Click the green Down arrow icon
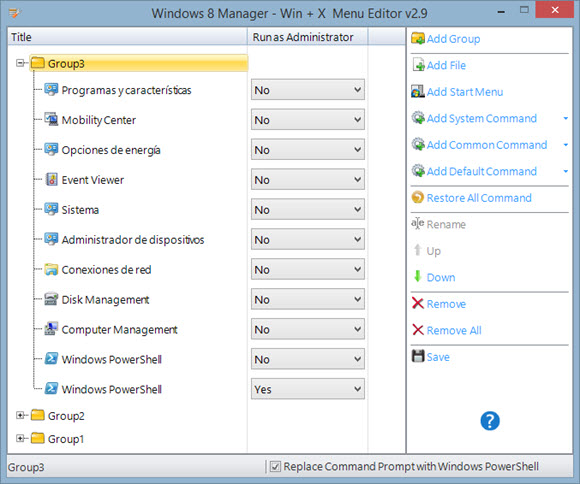Screen dimensions: 580x484 [x=418, y=276]
